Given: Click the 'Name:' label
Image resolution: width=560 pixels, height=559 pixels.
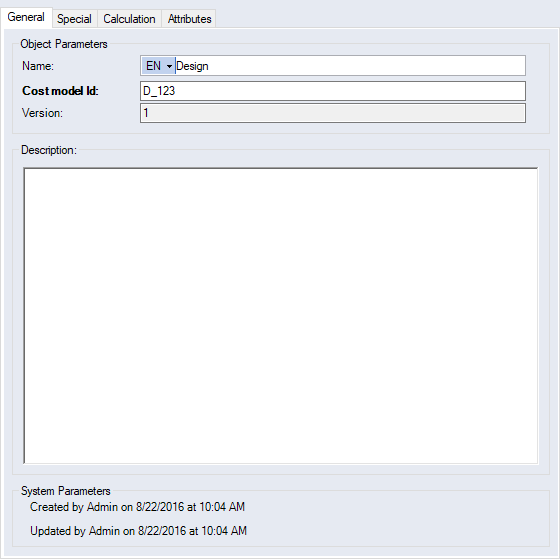Looking at the screenshot, I should (38, 66).
